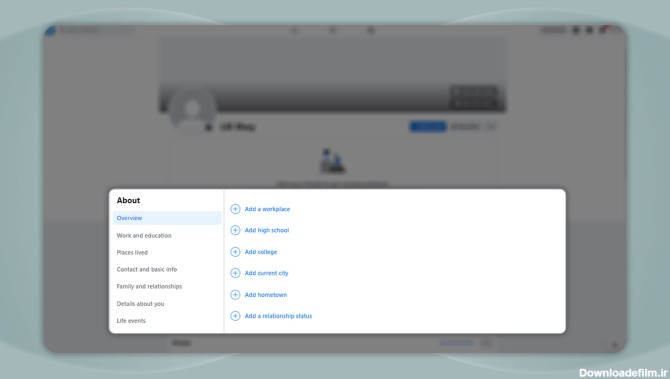Screen dimensions: 670x379
Task: Click the blurred profile avatar circle
Action: pyautogui.click(x=192, y=109)
